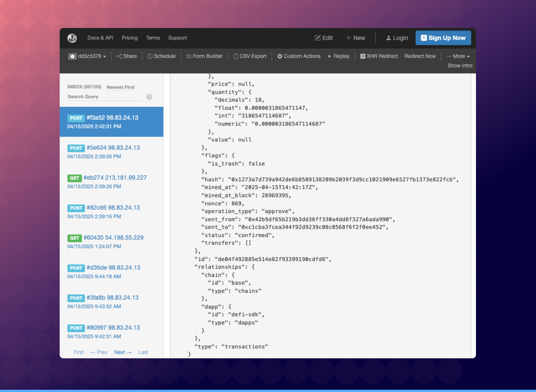Open the dd3c5376 token dropdown
This screenshot has width=536, height=392.
click(87, 56)
